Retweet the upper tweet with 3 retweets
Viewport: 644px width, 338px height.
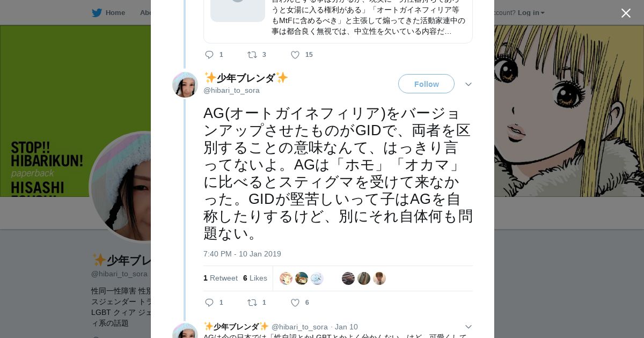pyautogui.click(x=252, y=55)
